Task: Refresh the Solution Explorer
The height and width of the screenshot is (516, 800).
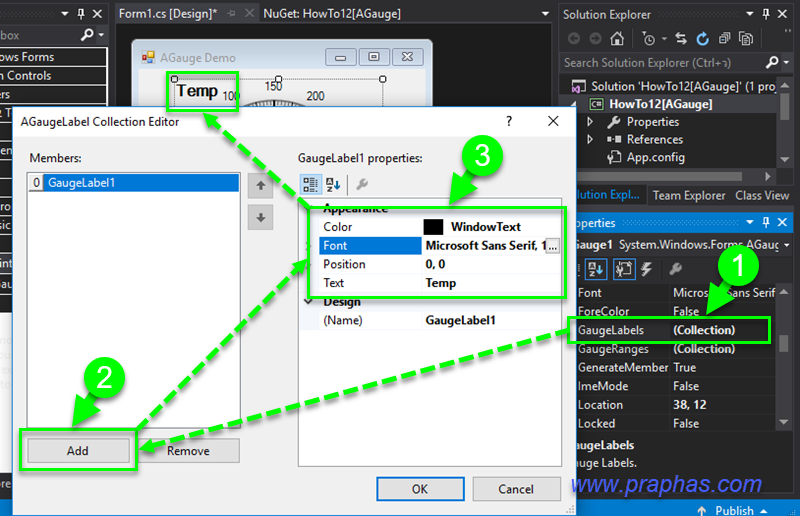Action: [703, 38]
